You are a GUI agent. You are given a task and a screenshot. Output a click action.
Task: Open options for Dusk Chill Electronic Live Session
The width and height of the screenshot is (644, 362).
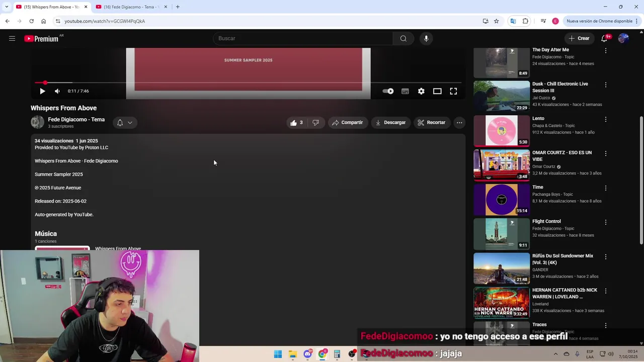coord(606,85)
